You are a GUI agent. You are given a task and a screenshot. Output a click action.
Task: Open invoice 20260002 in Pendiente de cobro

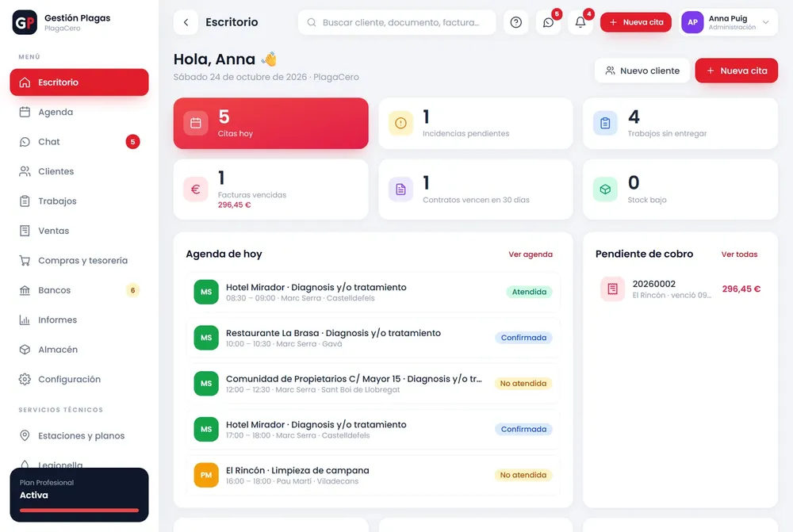[680, 289]
